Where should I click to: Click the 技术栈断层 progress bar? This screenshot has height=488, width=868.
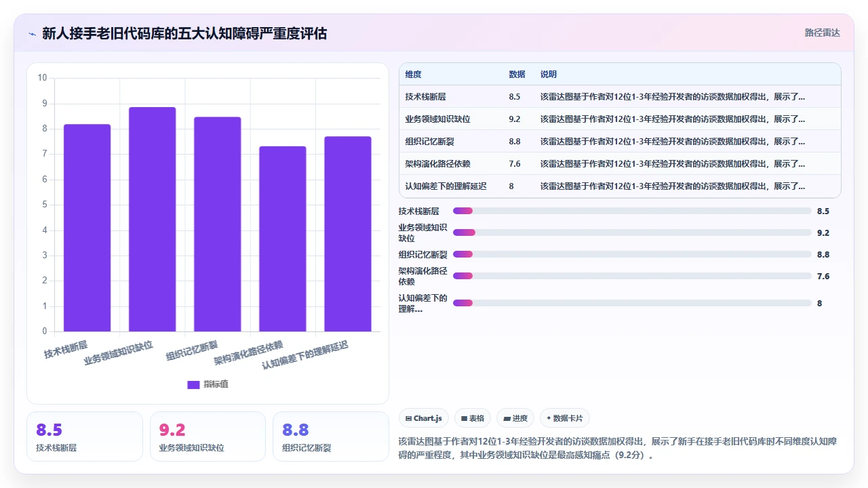632,211
